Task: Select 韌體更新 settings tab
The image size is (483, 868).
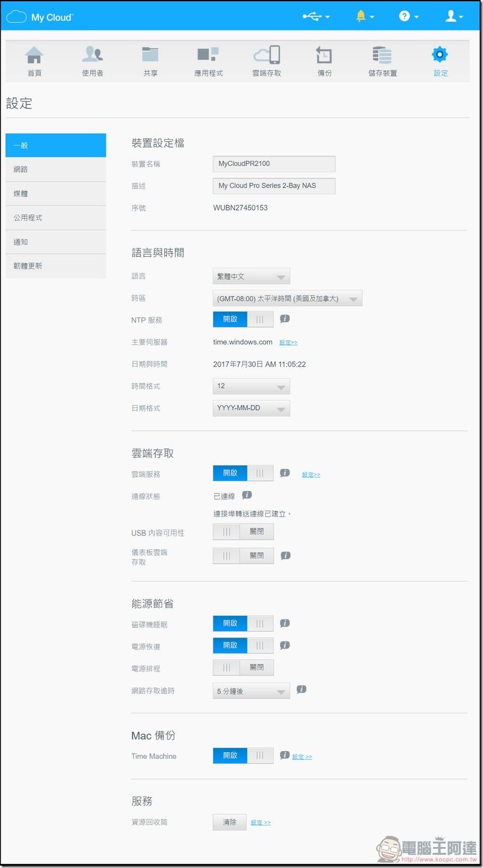Action: tap(56, 266)
